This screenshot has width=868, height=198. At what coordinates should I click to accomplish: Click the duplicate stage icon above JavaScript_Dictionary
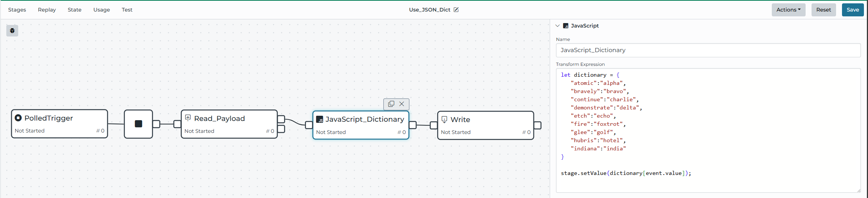[x=391, y=104]
